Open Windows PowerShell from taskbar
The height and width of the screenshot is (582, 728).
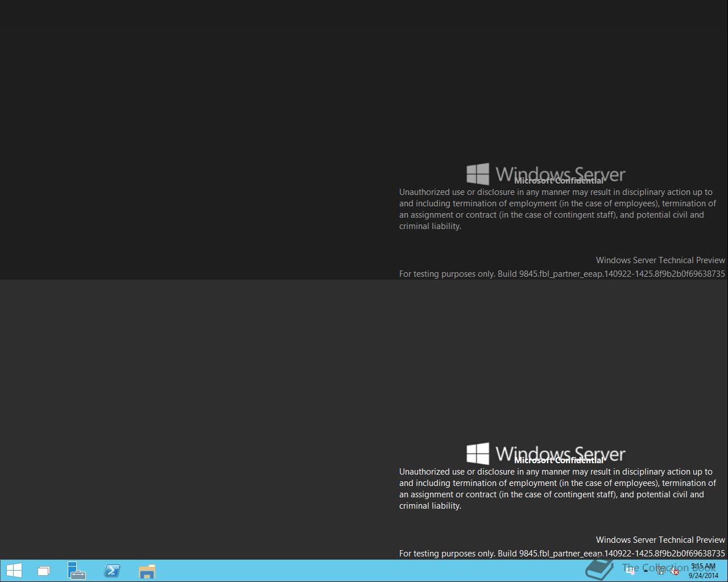click(112, 571)
